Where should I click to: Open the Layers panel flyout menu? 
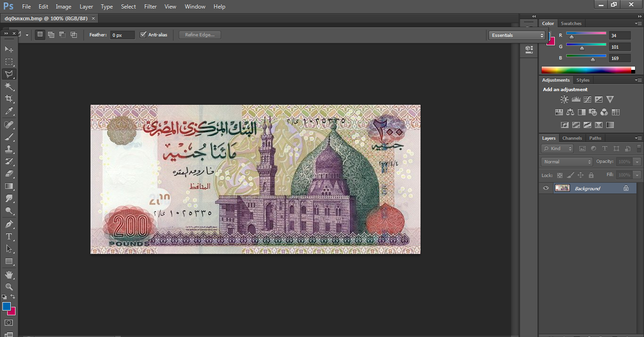[x=638, y=138]
